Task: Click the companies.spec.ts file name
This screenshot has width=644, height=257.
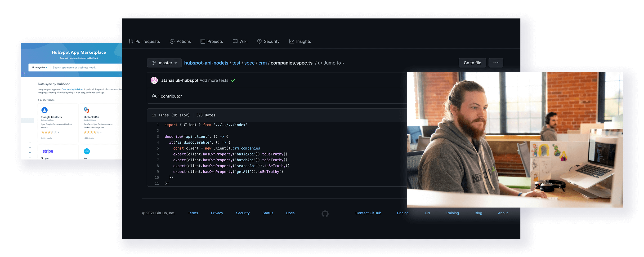Action: [291, 63]
